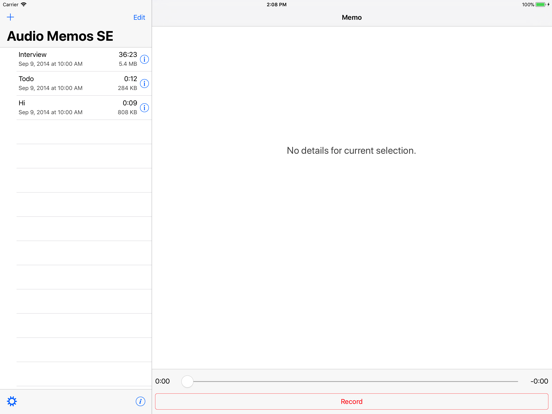Open info for the Hi memo
The width and height of the screenshot is (552, 414).
pos(144,108)
